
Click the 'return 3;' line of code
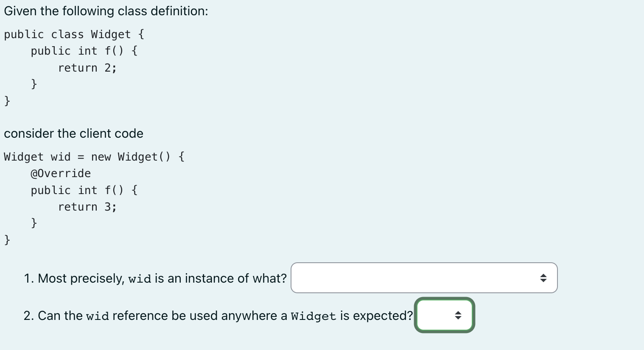pyautogui.click(x=87, y=206)
